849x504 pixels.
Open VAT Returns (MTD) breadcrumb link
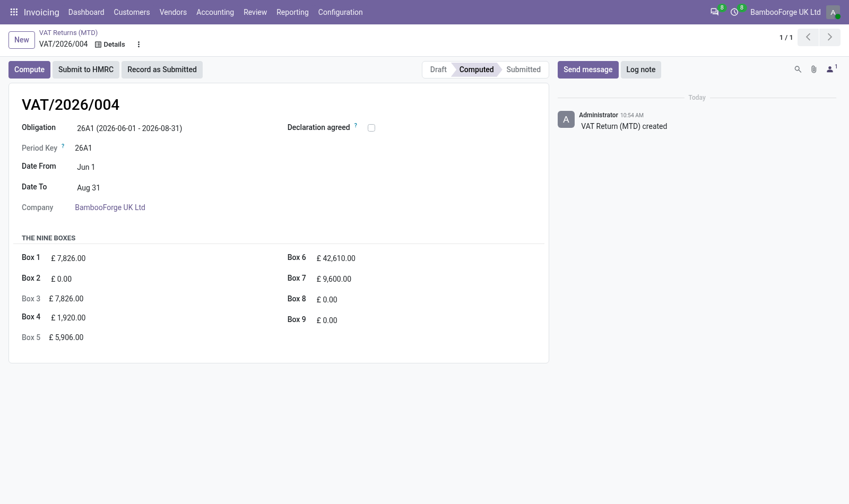tap(68, 32)
